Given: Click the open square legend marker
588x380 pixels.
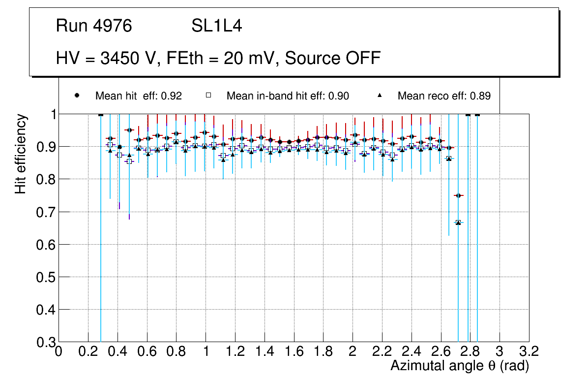Looking at the screenshot, I should click(x=208, y=95).
